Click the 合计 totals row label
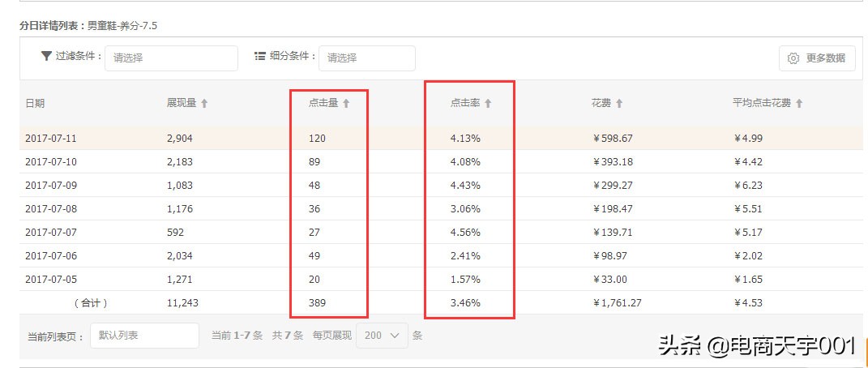868x368 pixels. [91, 303]
